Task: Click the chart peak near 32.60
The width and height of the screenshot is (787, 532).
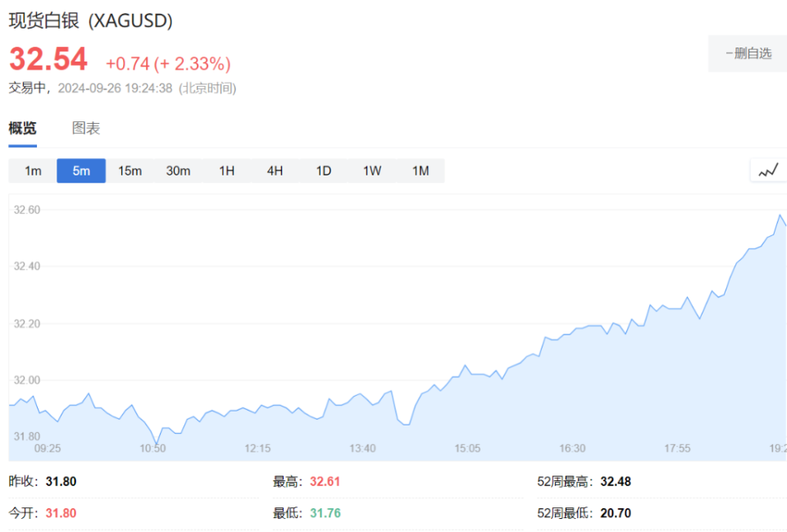Action: (x=780, y=216)
